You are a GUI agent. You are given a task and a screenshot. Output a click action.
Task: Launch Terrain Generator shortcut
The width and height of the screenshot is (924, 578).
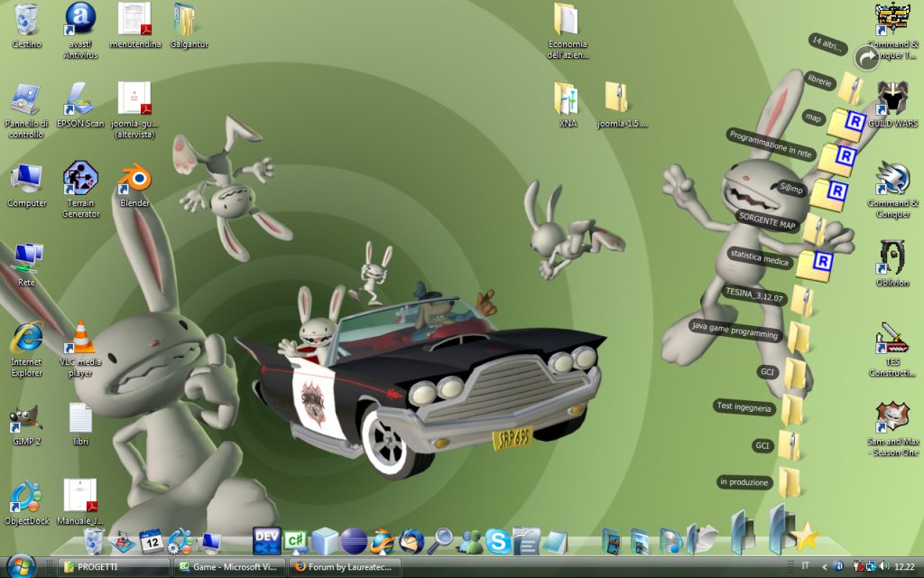coord(80,190)
